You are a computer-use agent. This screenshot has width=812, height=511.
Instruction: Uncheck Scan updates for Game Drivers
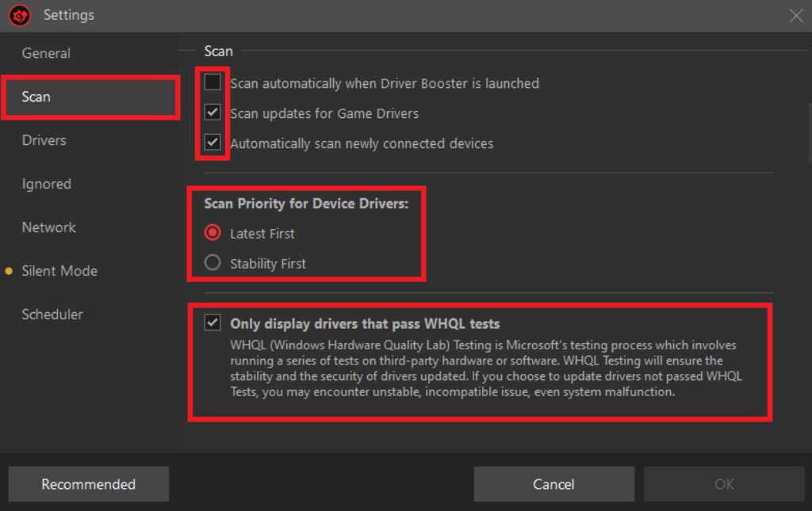[213, 112]
